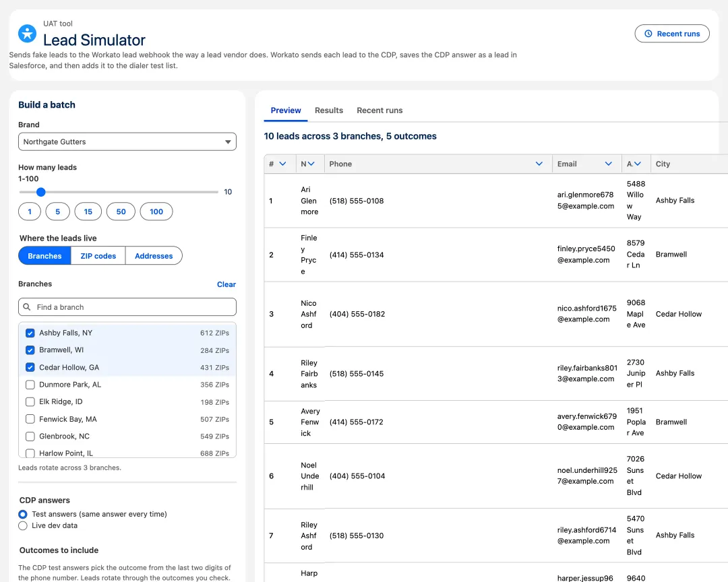The image size is (728, 582).
Task: Switch to the Results tab
Action: click(329, 110)
